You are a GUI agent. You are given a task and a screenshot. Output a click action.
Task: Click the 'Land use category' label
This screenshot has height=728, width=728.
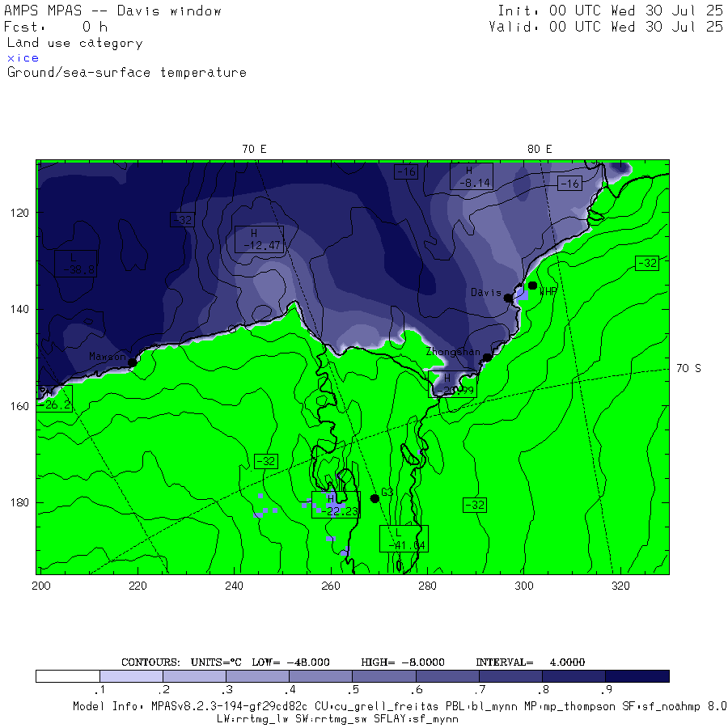click(x=74, y=43)
